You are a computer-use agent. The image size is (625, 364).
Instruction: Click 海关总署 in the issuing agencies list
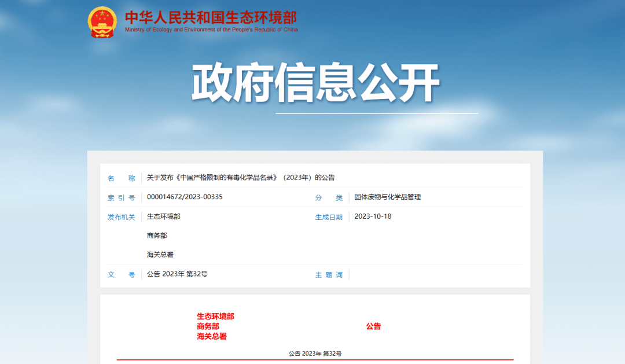(x=160, y=255)
